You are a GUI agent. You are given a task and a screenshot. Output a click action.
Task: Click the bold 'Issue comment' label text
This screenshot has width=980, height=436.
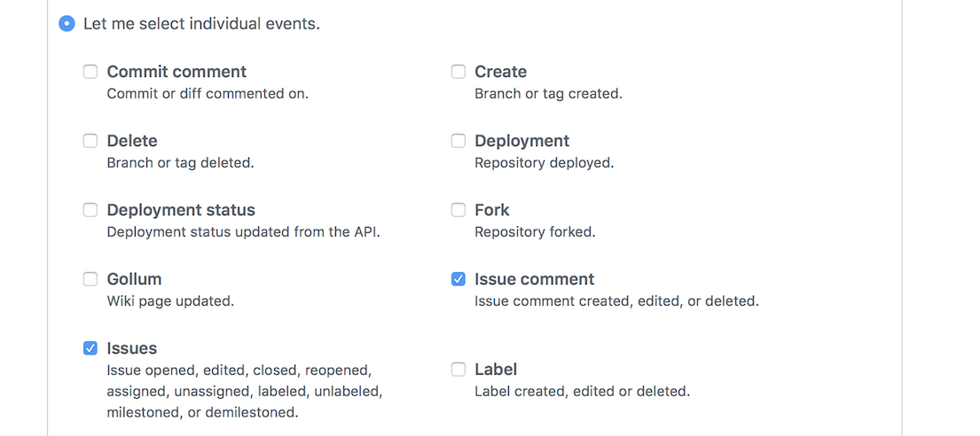pos(535,279)
